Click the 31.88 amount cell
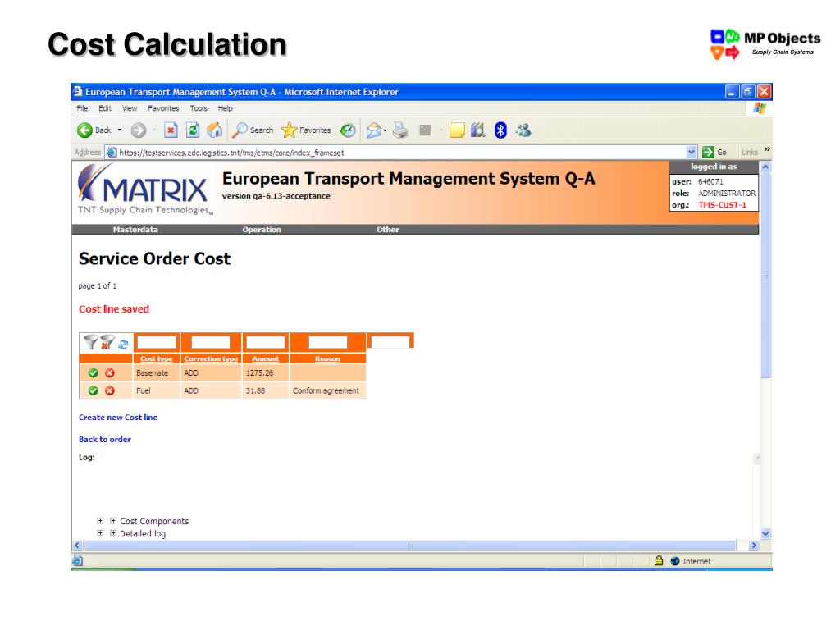The image size is (840, 630). (265, 390)
